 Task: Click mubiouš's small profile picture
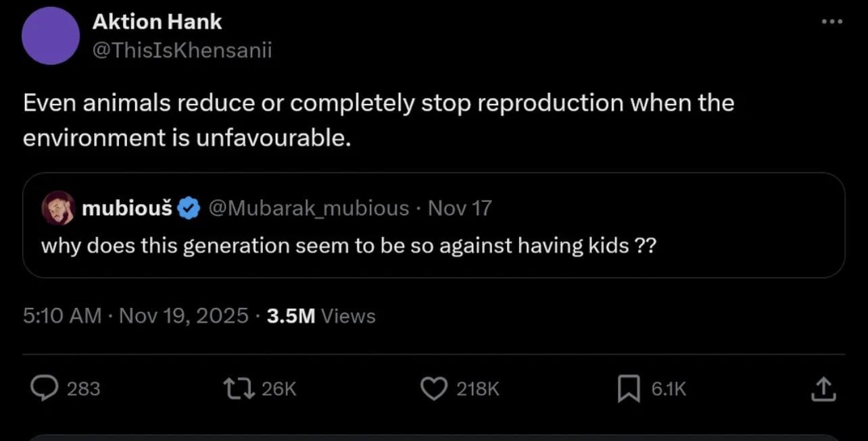coord(58,208)
